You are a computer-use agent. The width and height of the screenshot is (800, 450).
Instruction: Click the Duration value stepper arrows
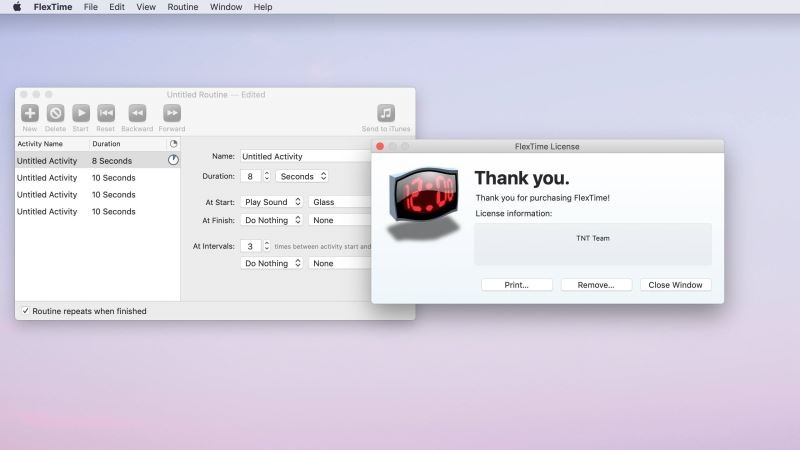coord(267,176)
